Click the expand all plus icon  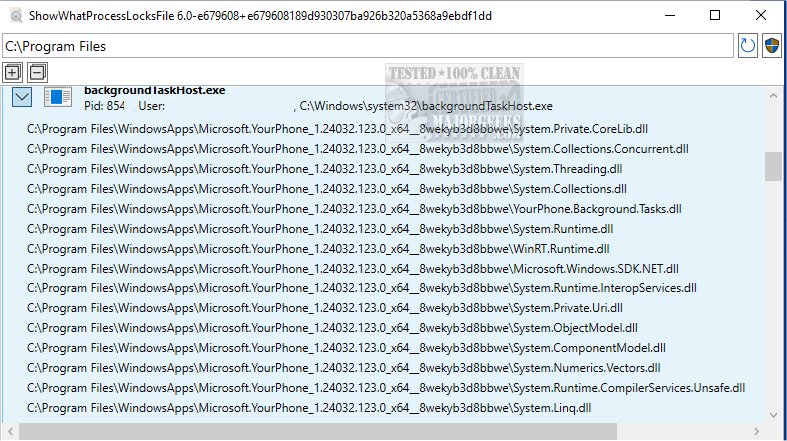(12, 72)
